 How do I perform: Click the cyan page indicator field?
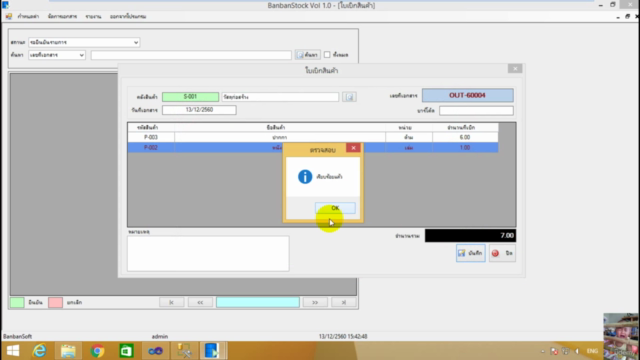pos(258,302)
